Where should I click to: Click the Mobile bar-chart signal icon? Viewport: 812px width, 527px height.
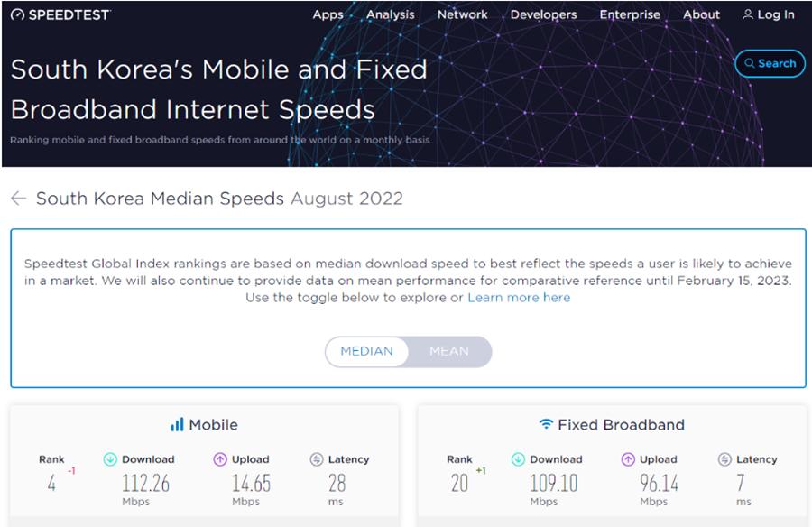(x=177, y=425)
